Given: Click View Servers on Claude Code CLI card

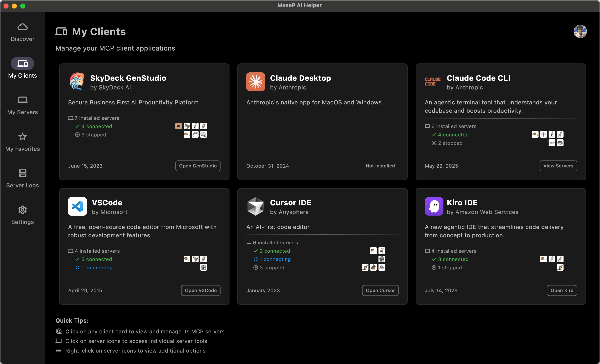Looking at the screenshot, I should tap(558, 166).
